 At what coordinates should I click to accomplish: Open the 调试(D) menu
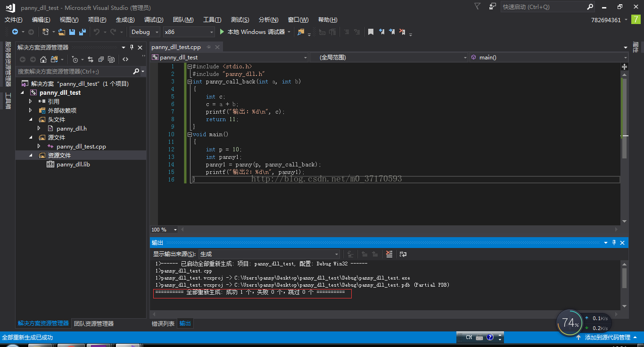154,20
